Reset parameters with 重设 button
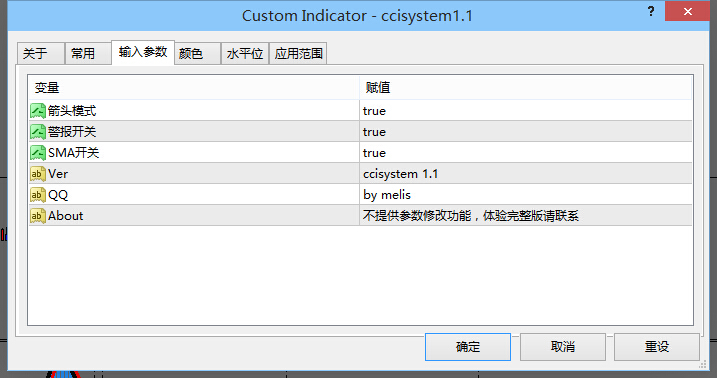 pyautogui.click(x=657, y=347)
